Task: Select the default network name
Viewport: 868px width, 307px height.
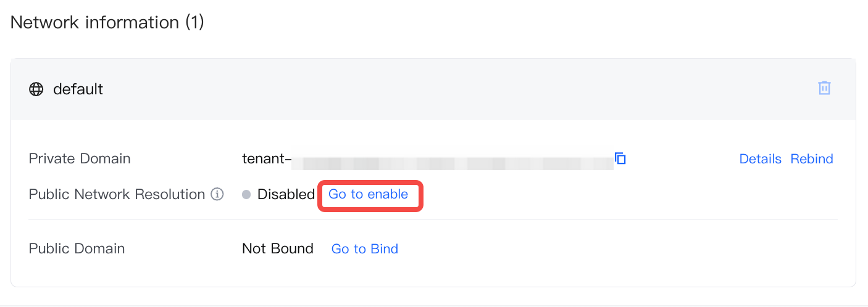Action: (x=78, y=89)
